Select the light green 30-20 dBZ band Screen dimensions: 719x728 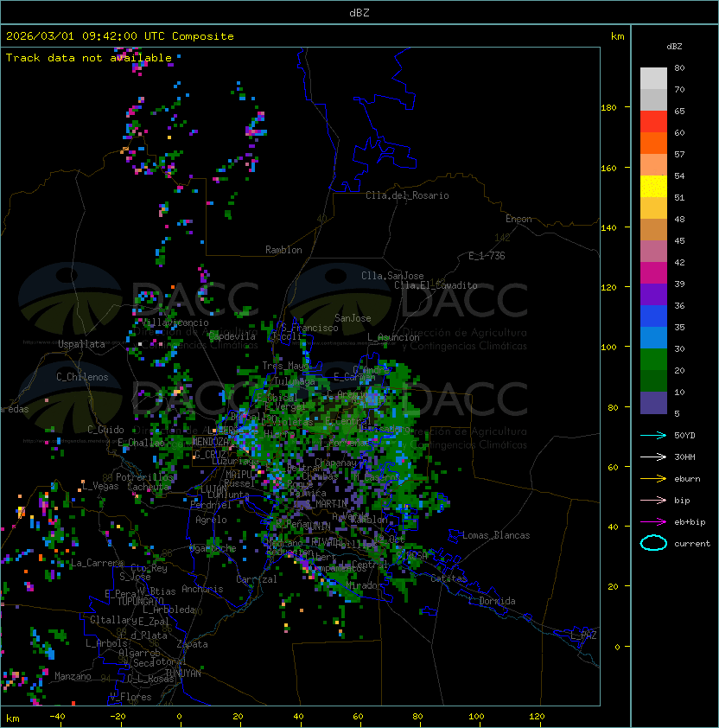click(x=653, y=360)
